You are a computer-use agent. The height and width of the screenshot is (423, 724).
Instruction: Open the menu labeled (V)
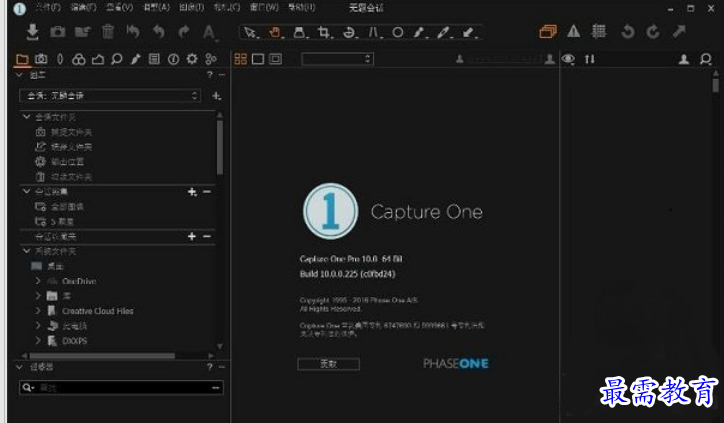point(120,7)
